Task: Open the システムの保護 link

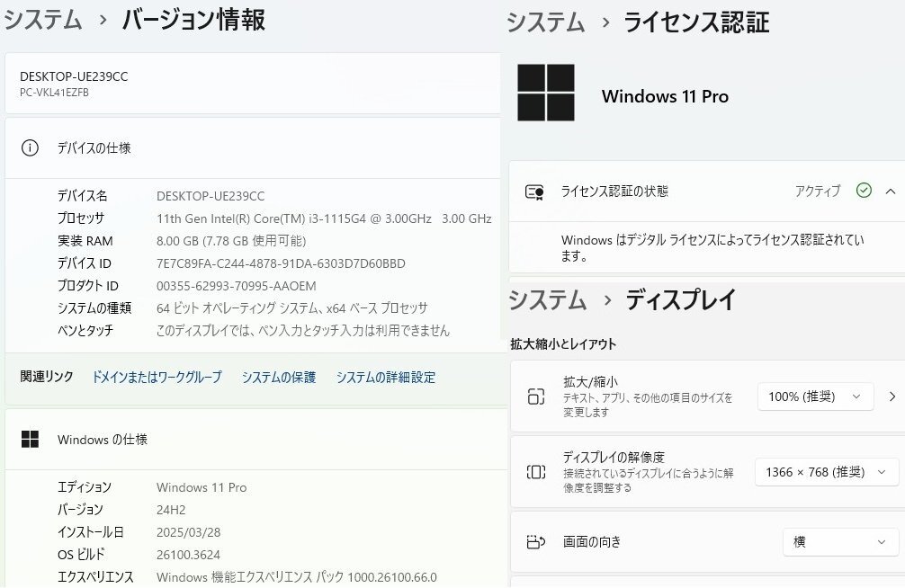Action: tap(279, 377)
